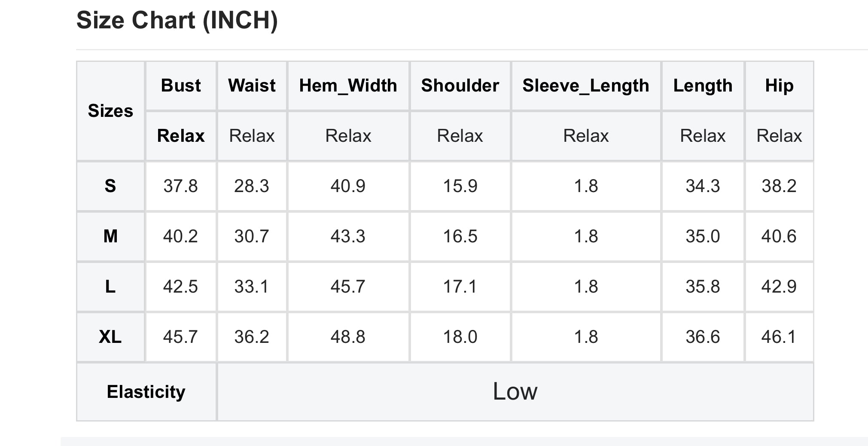This screenshot has height=446, width=868.
Task: Select the L size row label
Action: (x=110, y=287)
